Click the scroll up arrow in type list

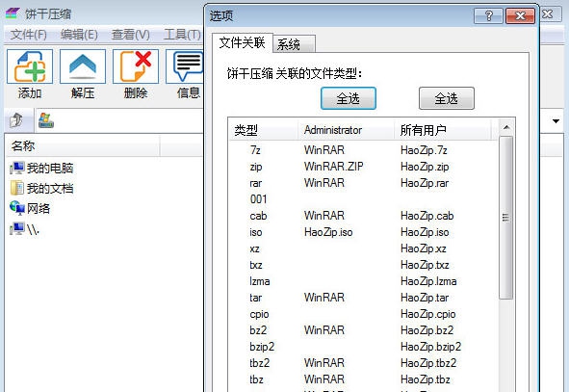(x=506, y=127)
